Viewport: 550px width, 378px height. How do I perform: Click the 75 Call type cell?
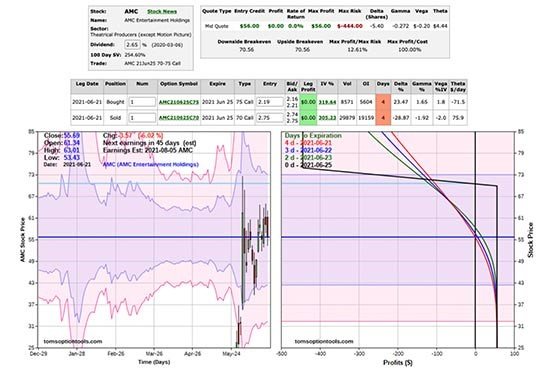tap(244, 102)
